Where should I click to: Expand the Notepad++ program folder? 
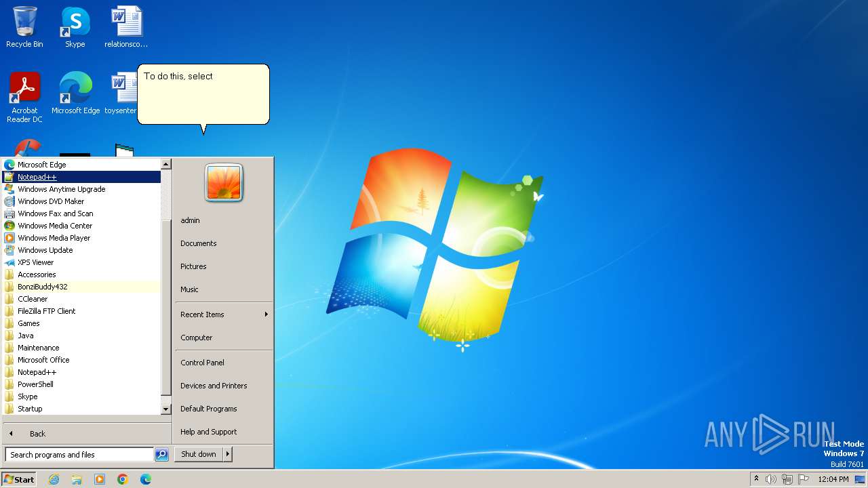click(x=81, y=372)
